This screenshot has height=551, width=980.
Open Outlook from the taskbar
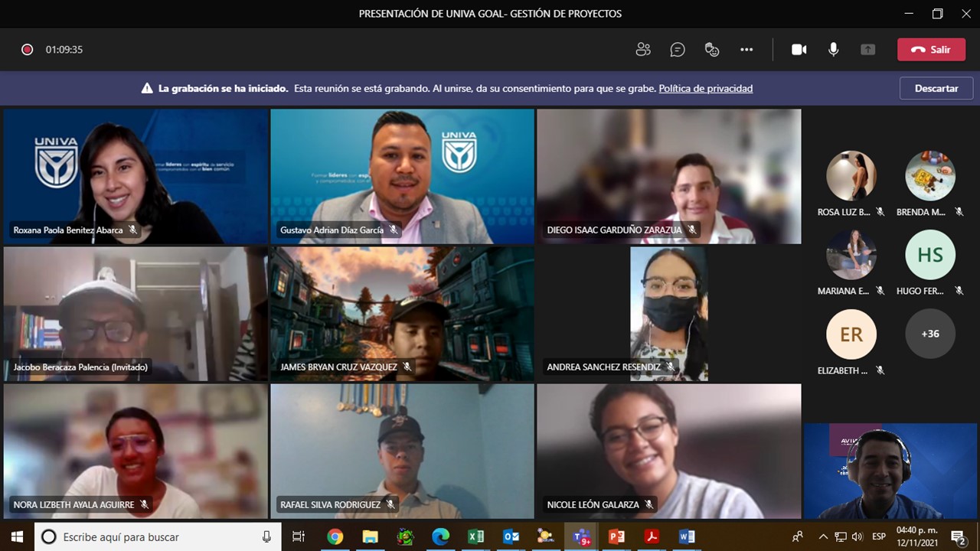[511, 536]
